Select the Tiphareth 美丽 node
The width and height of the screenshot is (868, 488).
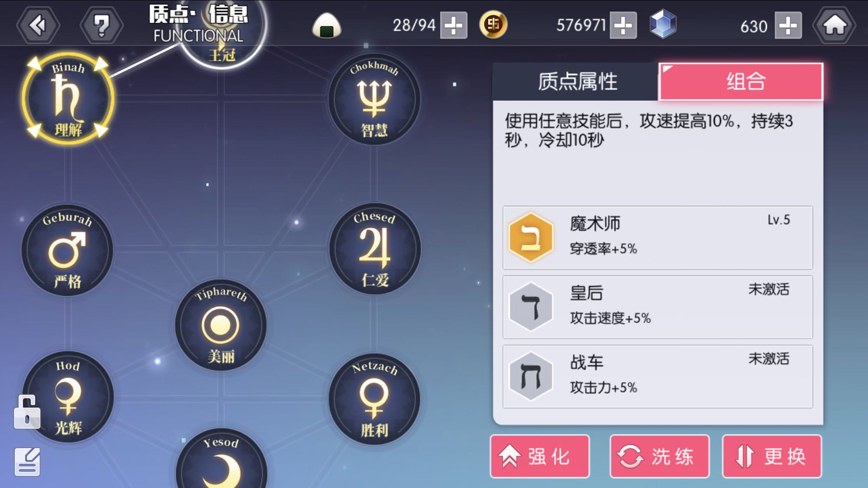point(221,325)
